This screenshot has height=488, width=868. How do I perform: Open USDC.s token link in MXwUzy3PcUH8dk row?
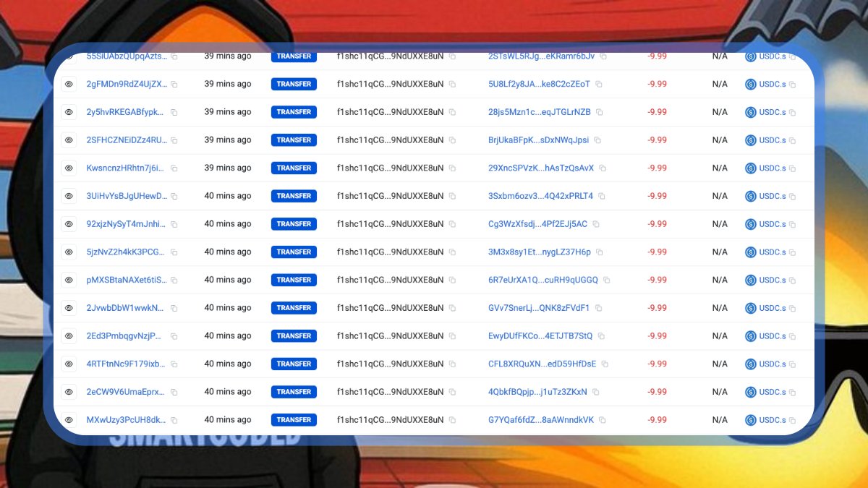pyautogui.click(x=772, y=420)
